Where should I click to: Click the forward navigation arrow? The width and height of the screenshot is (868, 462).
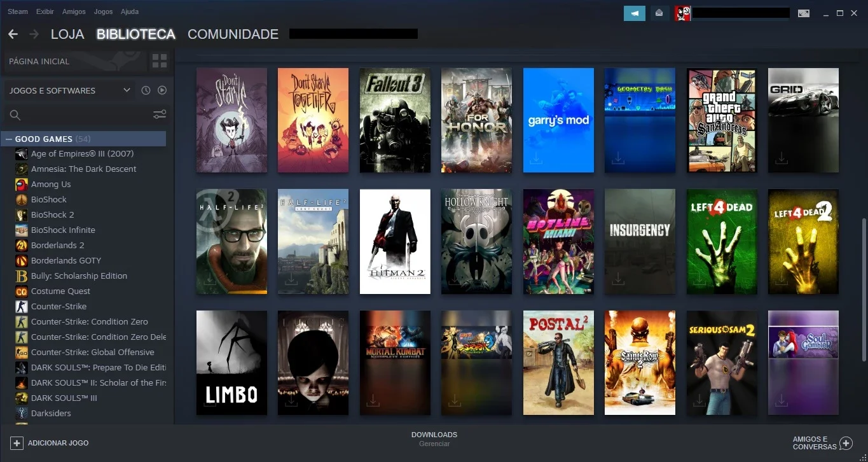point(34,34)
